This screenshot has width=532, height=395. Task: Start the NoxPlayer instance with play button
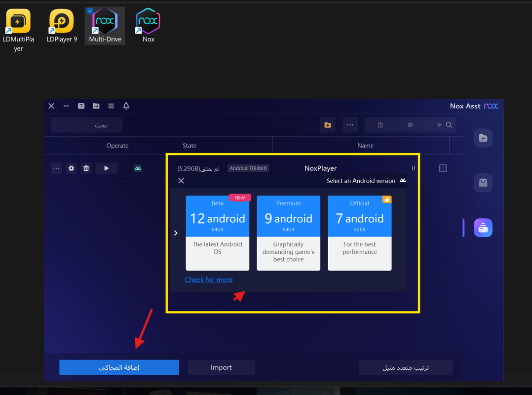(x=107, y=168)
